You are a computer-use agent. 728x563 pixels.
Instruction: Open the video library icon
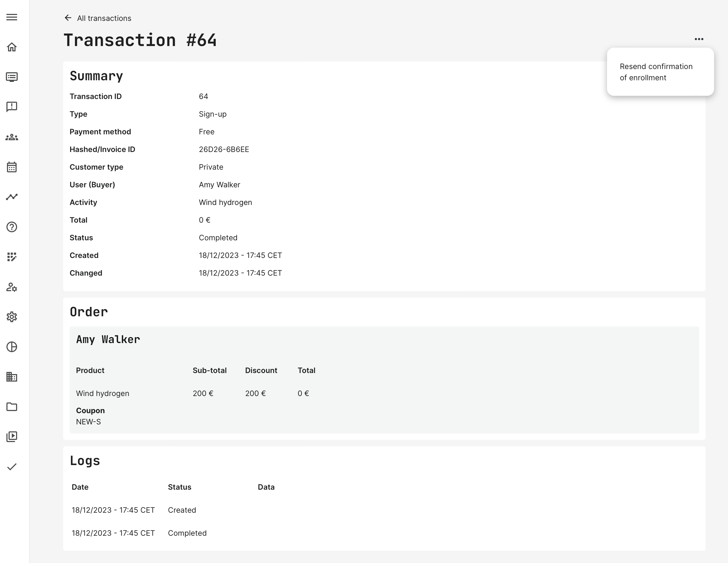(x=12, y=437)
